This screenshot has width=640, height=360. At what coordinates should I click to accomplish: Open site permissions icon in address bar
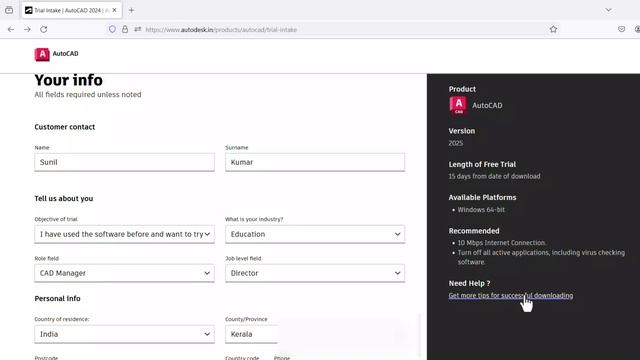tap(138, 29)
